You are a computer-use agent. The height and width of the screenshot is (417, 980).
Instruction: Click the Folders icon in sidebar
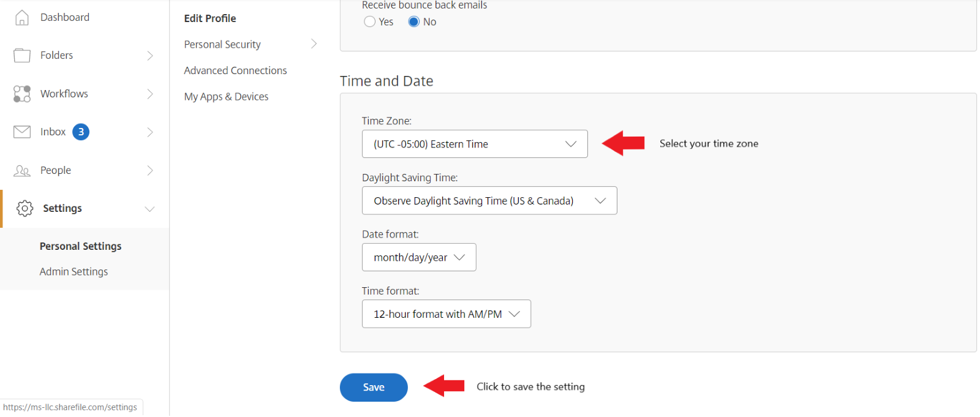pyautogui.click(x=22, y=56)
